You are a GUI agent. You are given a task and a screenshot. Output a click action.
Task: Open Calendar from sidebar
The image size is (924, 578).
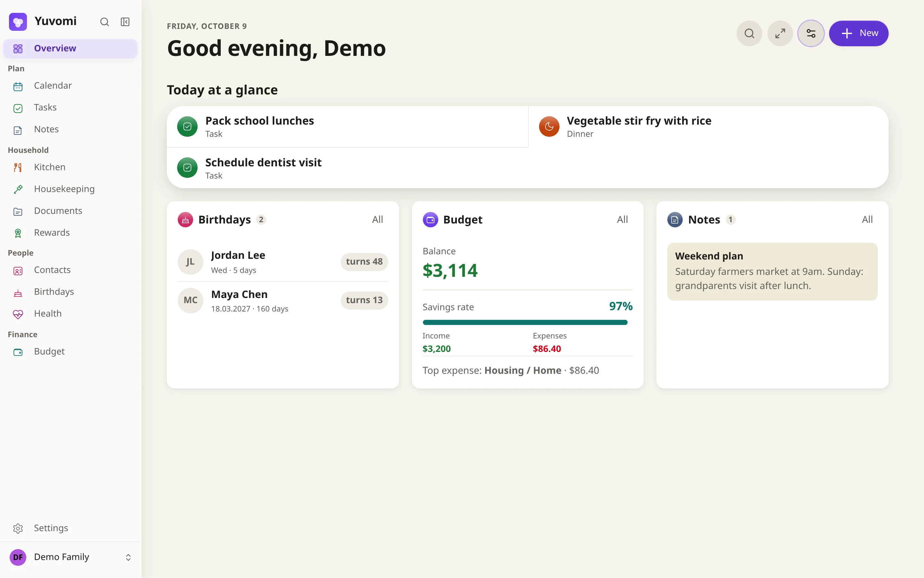[x=70, y=86]
